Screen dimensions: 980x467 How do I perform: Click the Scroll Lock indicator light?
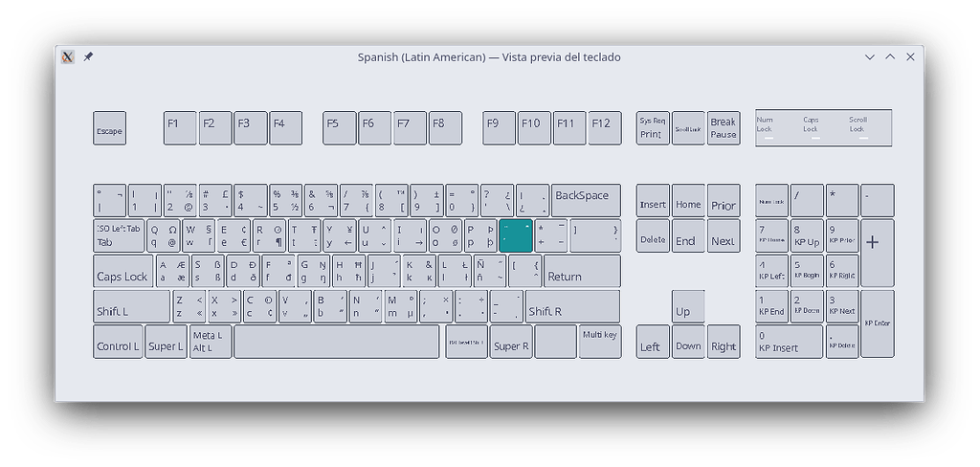(x=863, y=138)
